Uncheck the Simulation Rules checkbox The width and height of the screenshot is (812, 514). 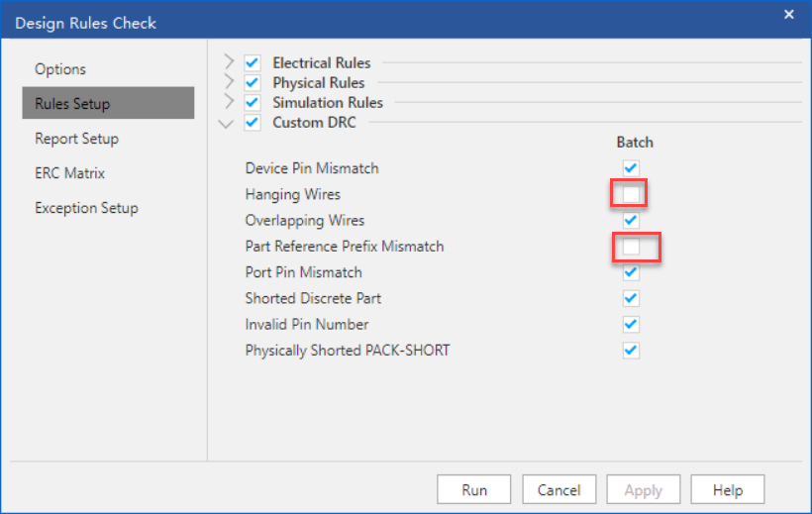coord(252,102)
